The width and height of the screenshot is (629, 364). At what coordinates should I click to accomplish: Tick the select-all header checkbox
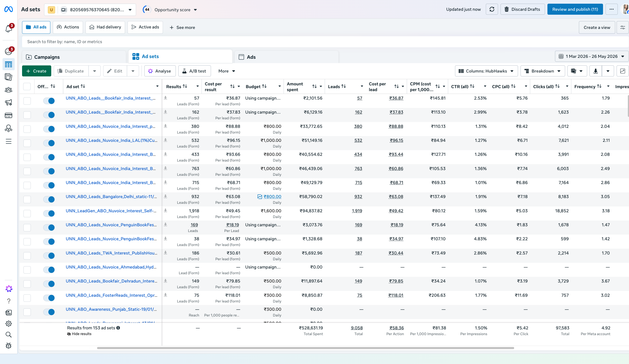[27, 87]
